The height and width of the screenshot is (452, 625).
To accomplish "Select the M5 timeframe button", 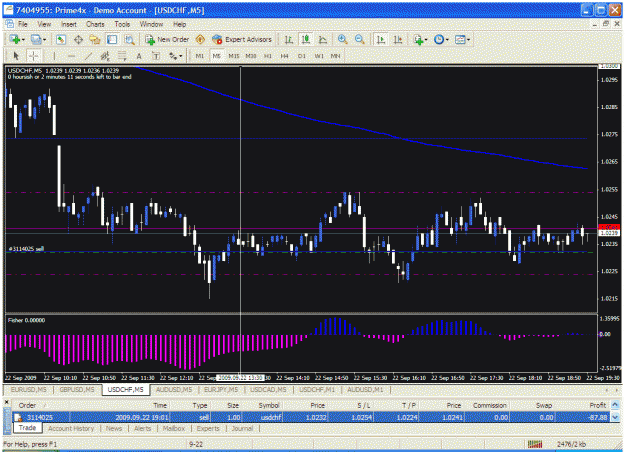I will (216, 56).
